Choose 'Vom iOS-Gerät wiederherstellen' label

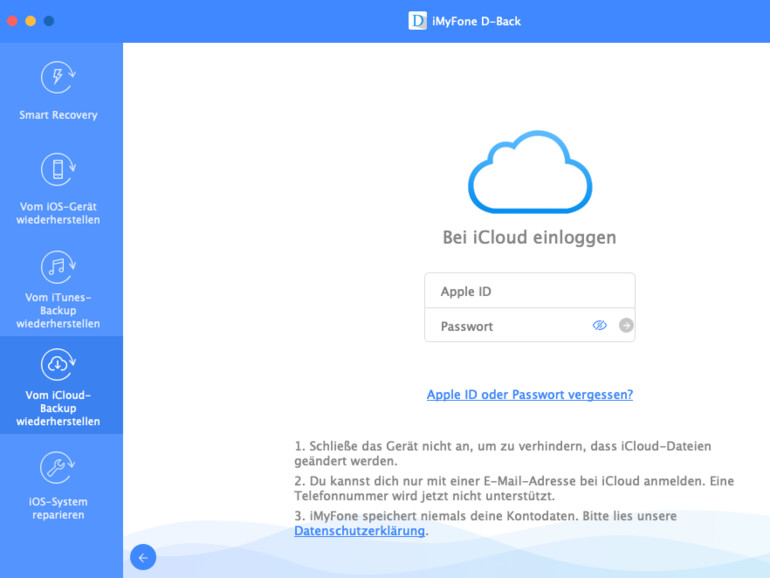click(58, 213)
